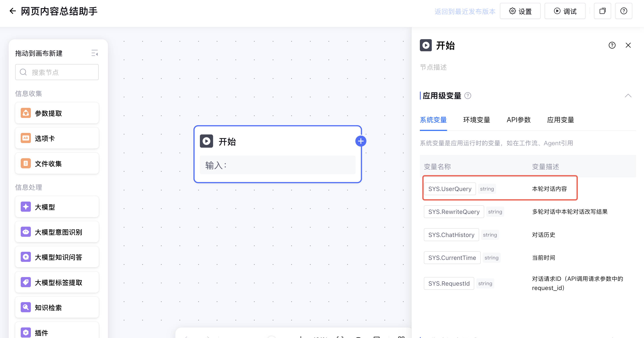The image size is (644, 338).
Task: Click the 选项卡 node icon
Action: tap(26, 138)
